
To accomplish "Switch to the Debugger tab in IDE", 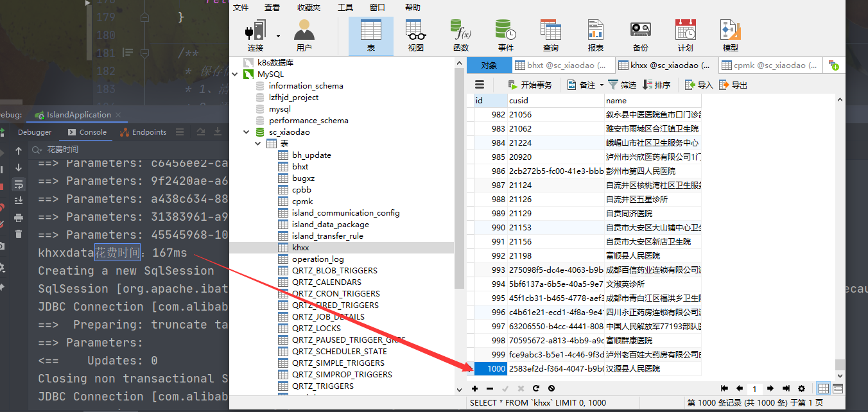I will tap(35, 132).
